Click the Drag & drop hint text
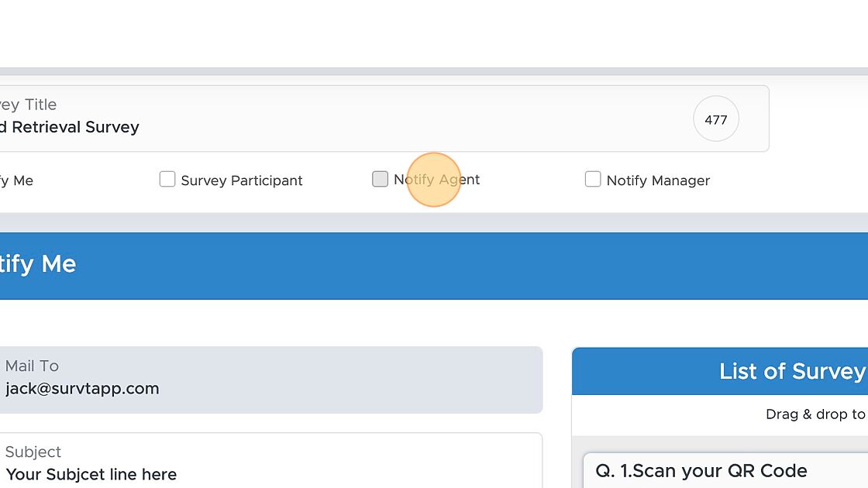 tap(815, 414)
